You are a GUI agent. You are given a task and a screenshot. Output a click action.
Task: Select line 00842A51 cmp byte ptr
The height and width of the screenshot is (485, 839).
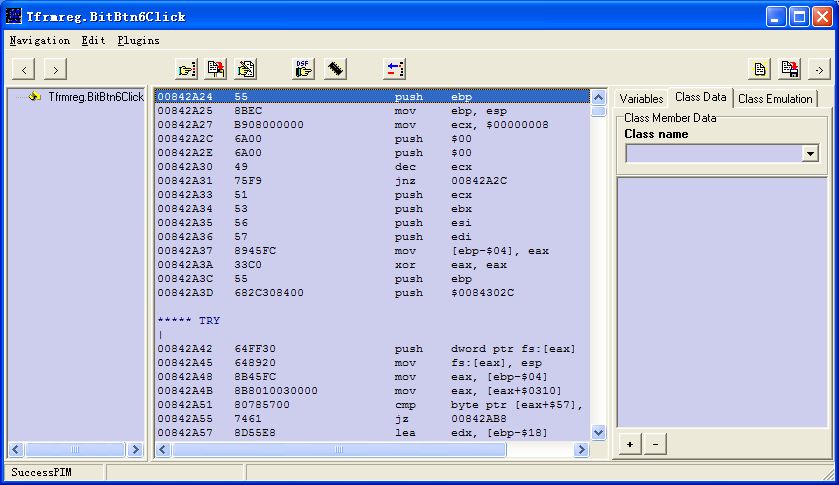coord(372,405)
